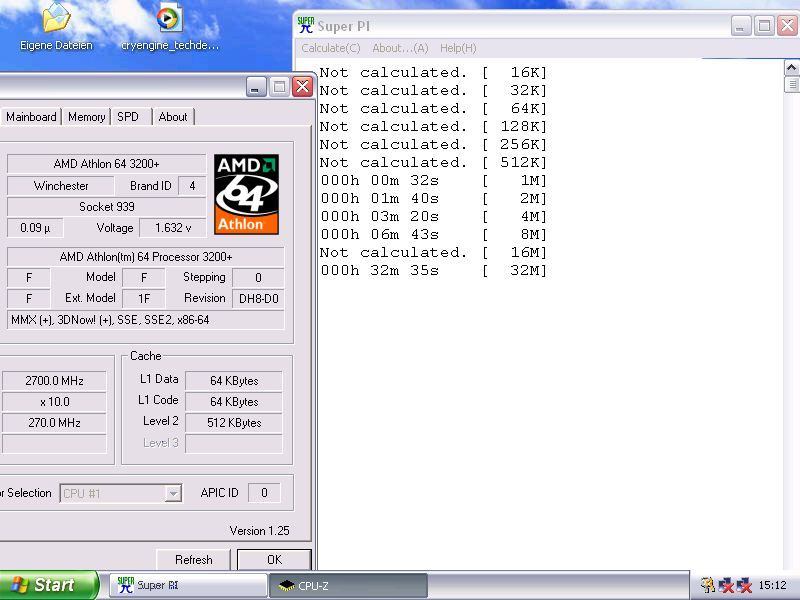Screen dimensions: 800x600
Task: Click the AMD Athlon(tm) 64 Processor 3200+ specification
Action: point(145,257)
